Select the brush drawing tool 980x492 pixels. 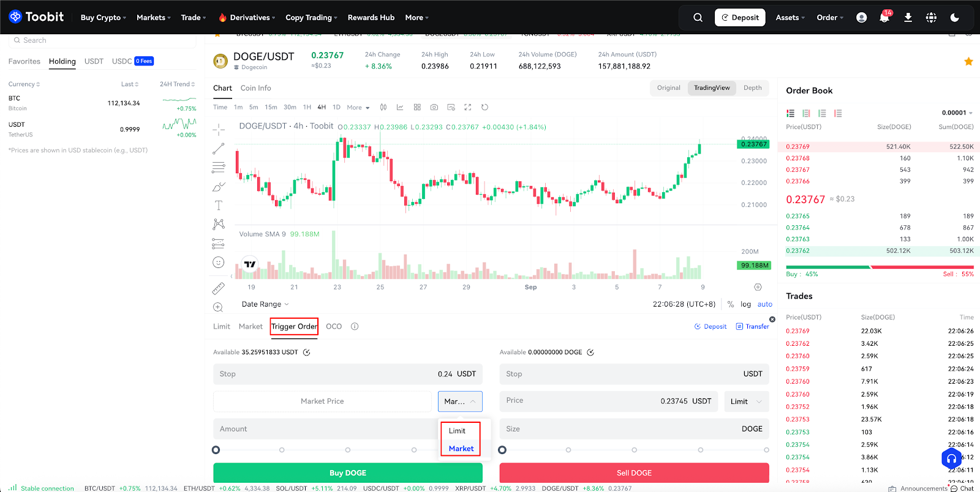(219, 187)
